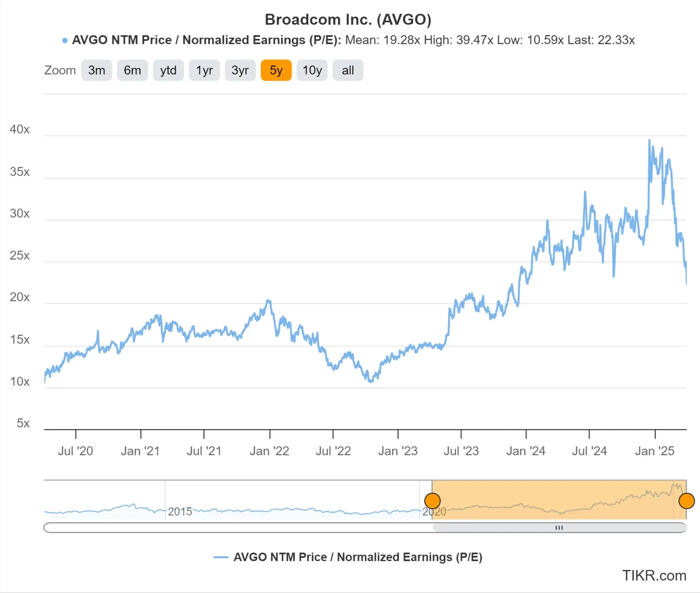This screenshot has width=700, height=593.
Task: Click the navigator scrollbar thumb grip
Action: click(x=559, y=528)
